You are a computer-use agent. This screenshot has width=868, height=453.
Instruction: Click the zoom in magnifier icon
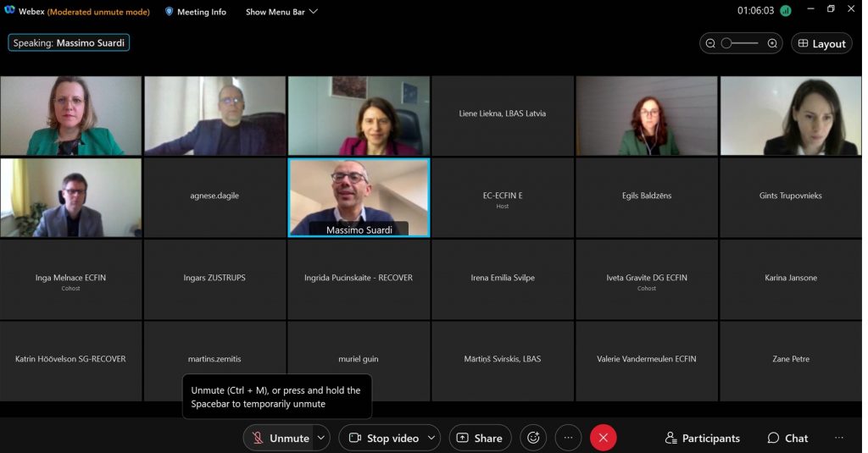[772, 43]
